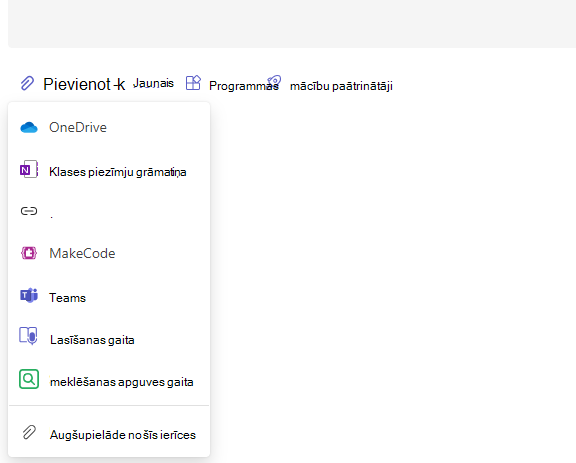Select MakeCode from the menu

109,253
